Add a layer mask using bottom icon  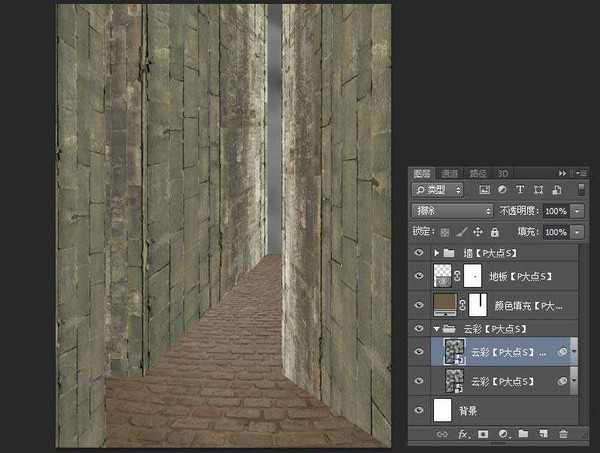[x=483, y=434]
